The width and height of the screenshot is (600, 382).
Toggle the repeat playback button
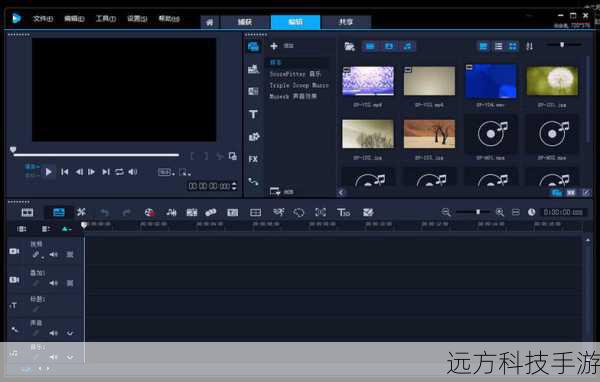click(x=120, y=172)
